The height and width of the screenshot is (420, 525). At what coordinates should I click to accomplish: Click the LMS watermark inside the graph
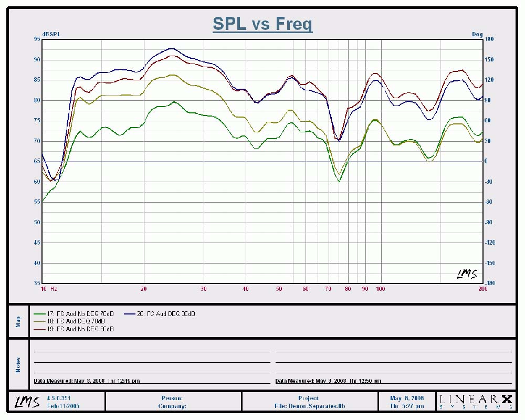(466, 273)
